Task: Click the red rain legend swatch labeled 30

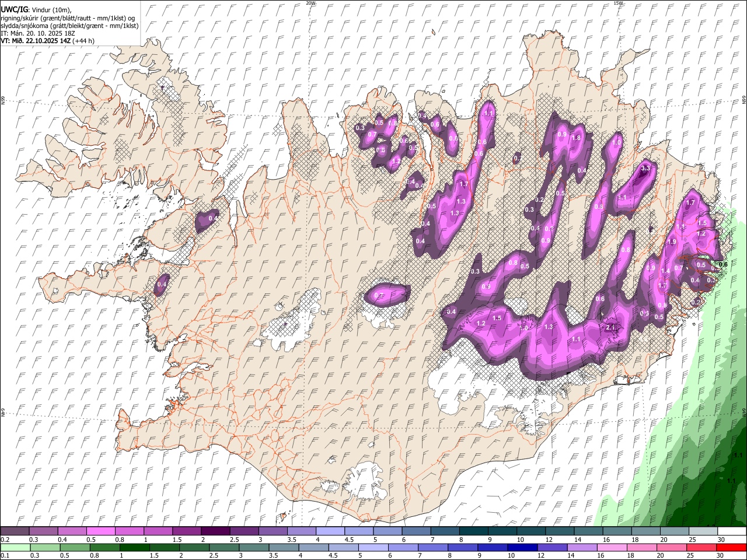Action: click(732, 547)
